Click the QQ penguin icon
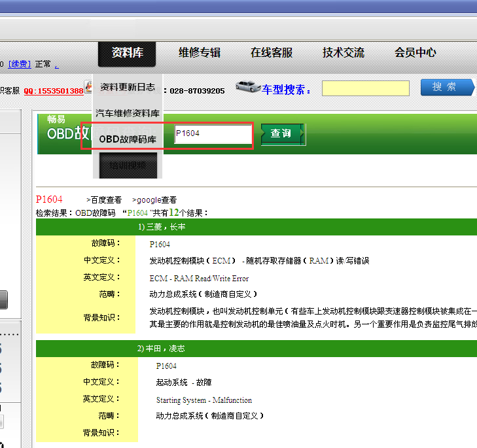The height and width of the screenshot is (448, 477). coord(88,87)
